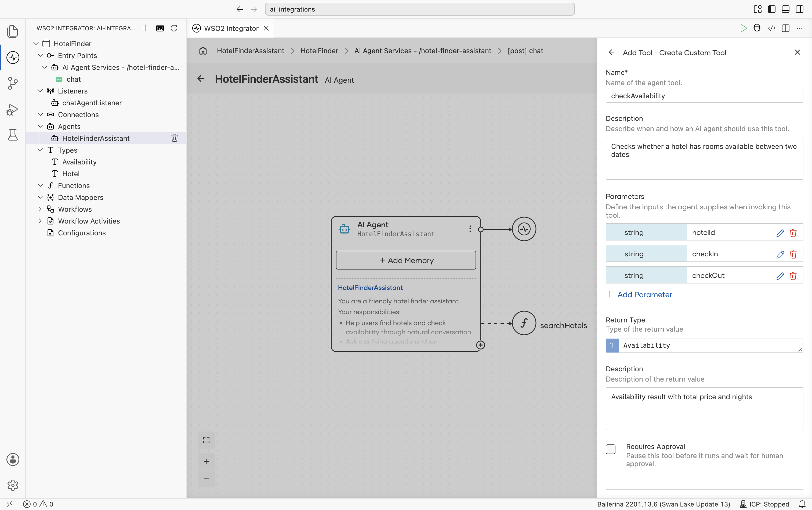Open the Manage settings gear
The height and width of the screenshot is (510, 812).
12,485
